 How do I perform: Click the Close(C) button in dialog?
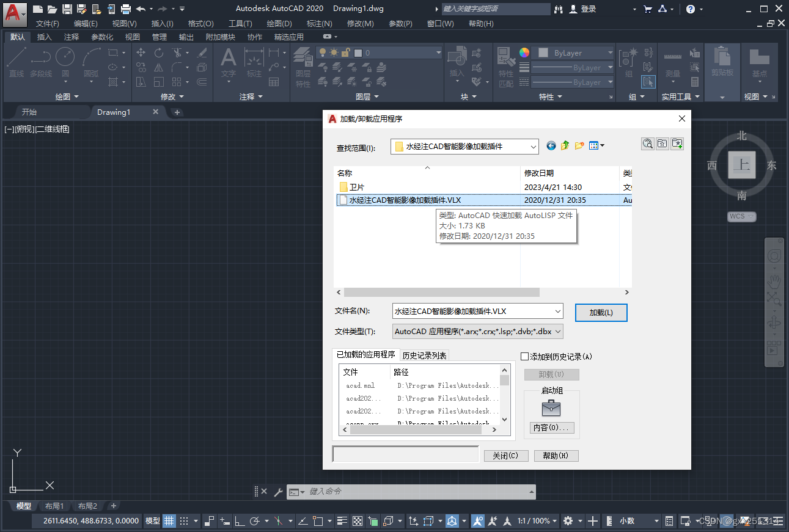point(506,456)
